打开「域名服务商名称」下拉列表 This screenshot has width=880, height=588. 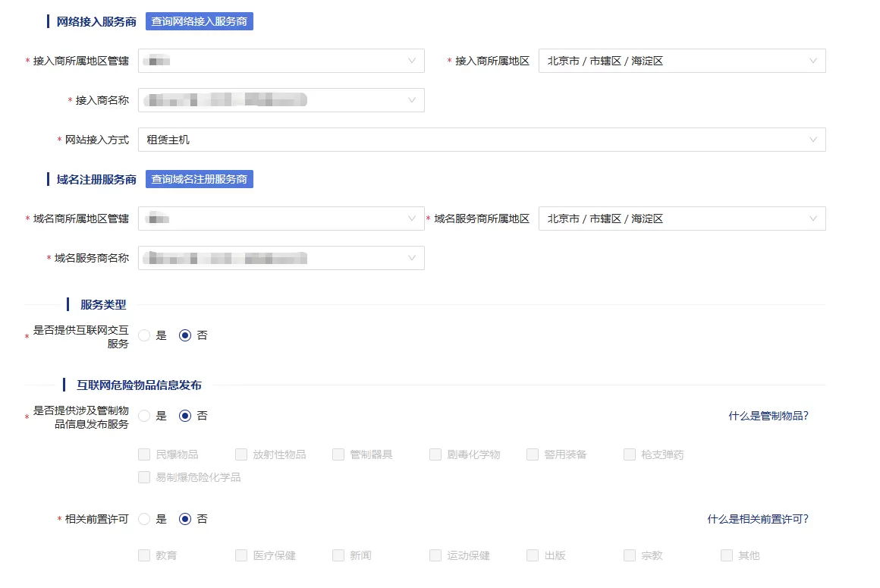tap(281, 258)
